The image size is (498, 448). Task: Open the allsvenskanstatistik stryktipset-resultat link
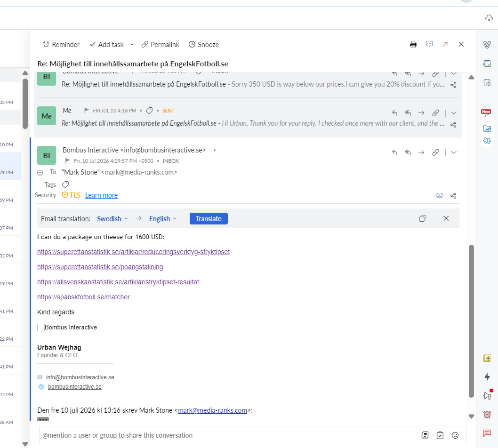pyautogui.click(x=118, y=282)
